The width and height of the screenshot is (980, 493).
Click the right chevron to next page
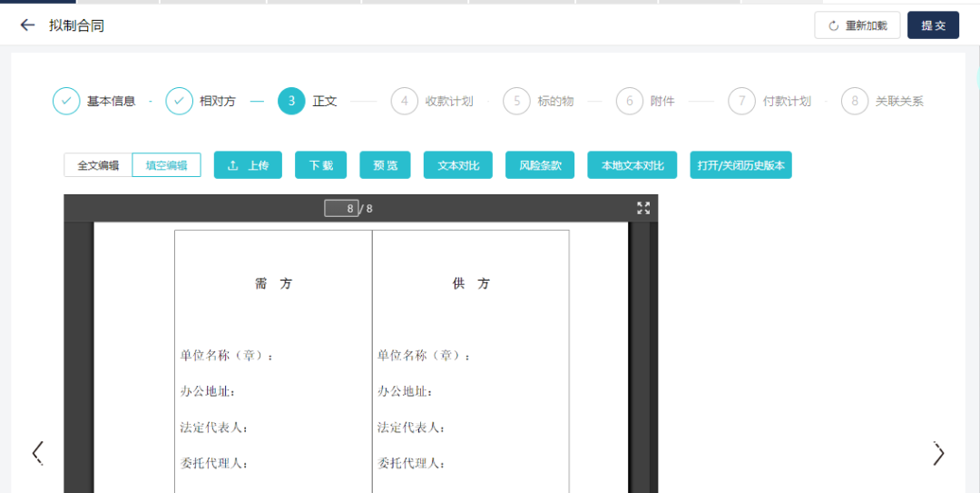[x=938, y=453]
